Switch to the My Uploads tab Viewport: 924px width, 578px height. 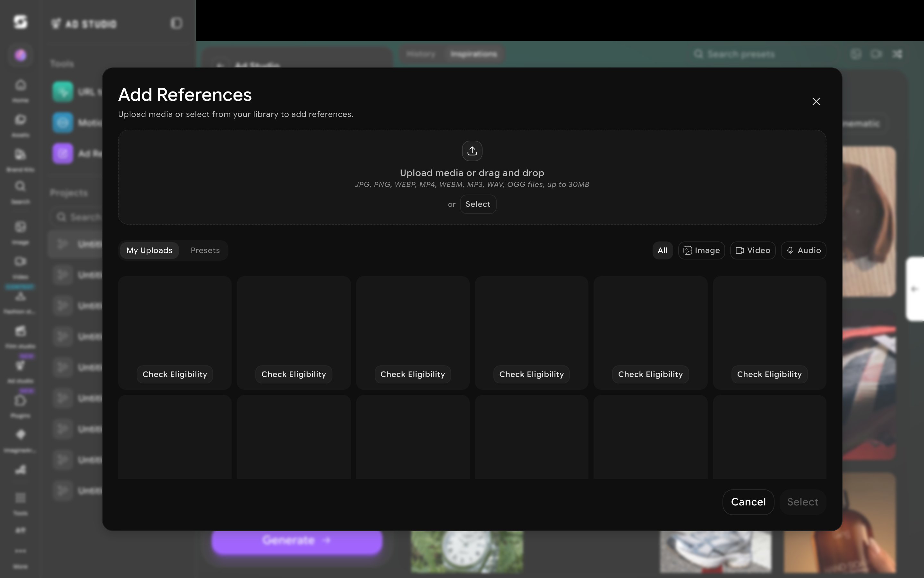[x=149, y=250]
